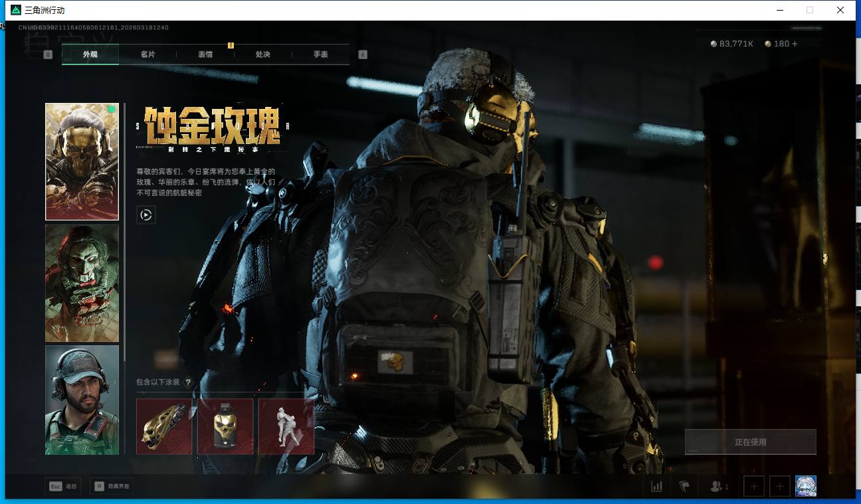Select the 手表 tab

click(321, 54)
